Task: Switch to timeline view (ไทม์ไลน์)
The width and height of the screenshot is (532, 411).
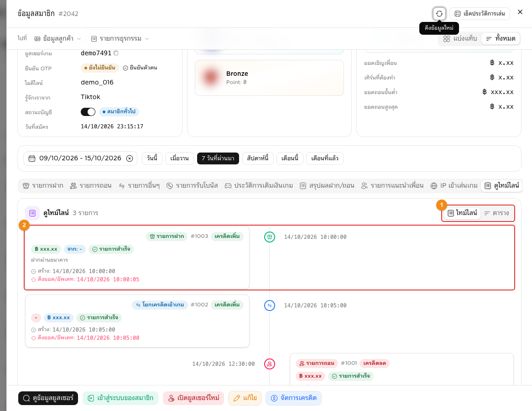Action: click(x=462, y=213)
